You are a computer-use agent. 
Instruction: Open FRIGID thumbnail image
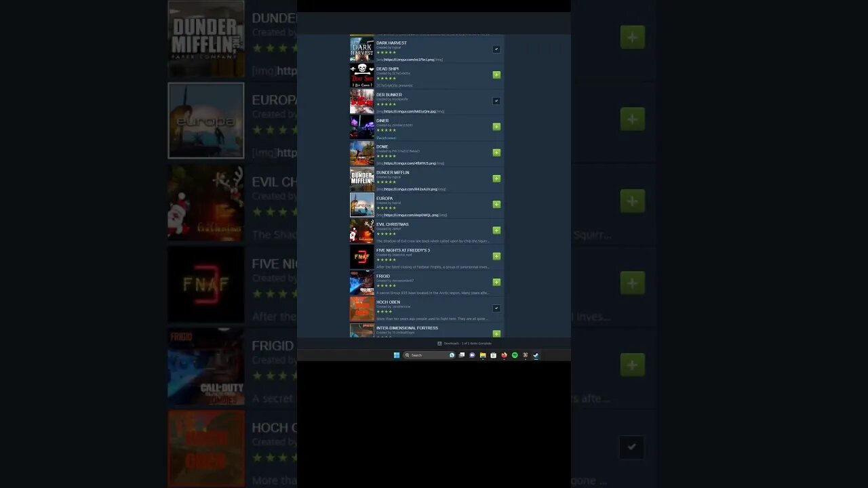click(x=361, y=282)
